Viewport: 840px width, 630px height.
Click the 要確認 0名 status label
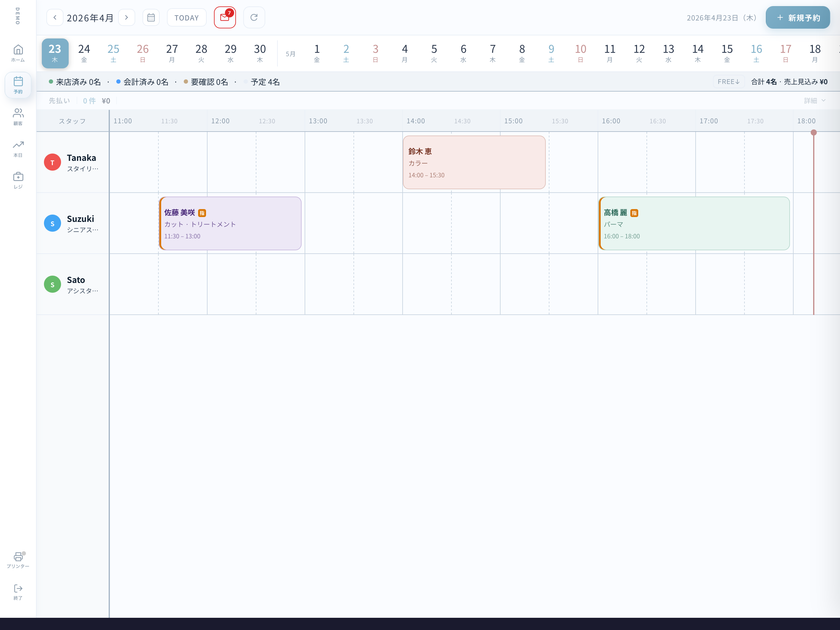[206, 81]
